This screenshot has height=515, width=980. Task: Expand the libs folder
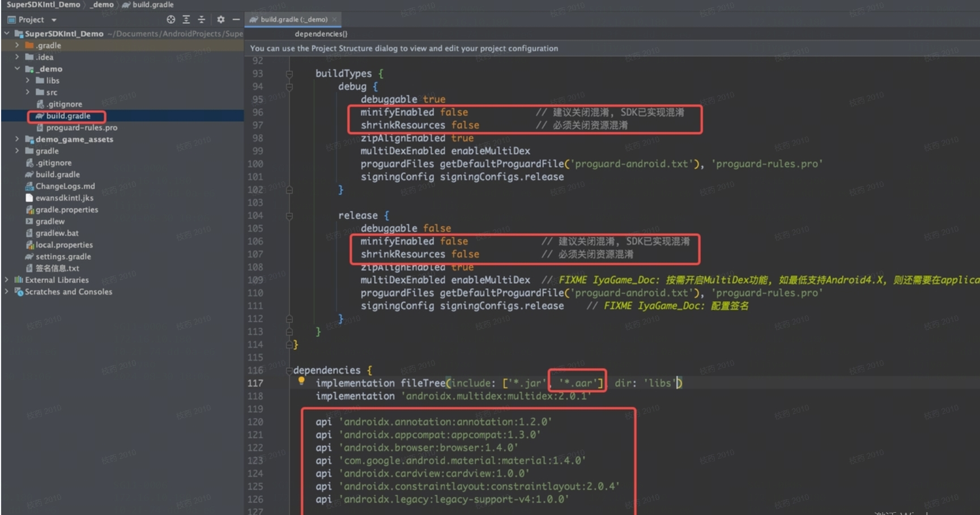[28, 80]
